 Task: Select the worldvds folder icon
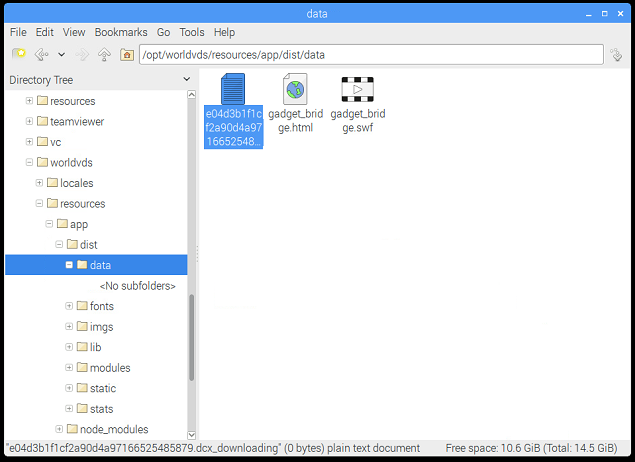click(x=42, y=162)
